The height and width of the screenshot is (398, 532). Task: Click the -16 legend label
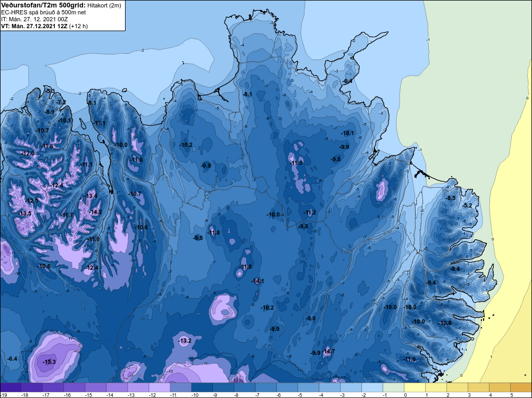click(x=67, y=395)
